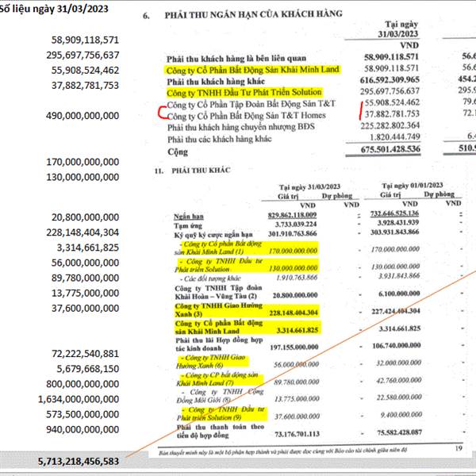Click the underlined 'Ngắn hạn' label
The height and width of the screenshot is (476, 476).
189,217
